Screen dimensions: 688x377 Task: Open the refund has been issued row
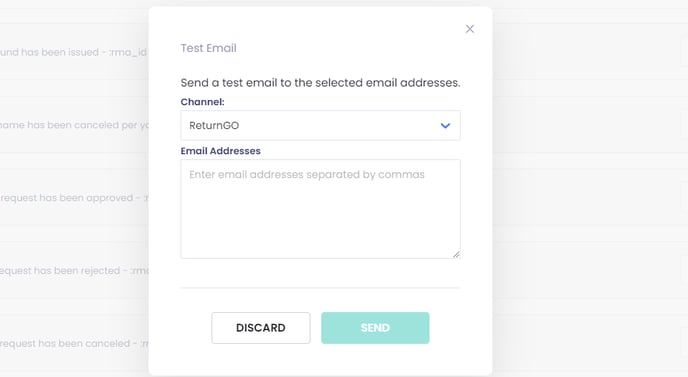point(74,52)
